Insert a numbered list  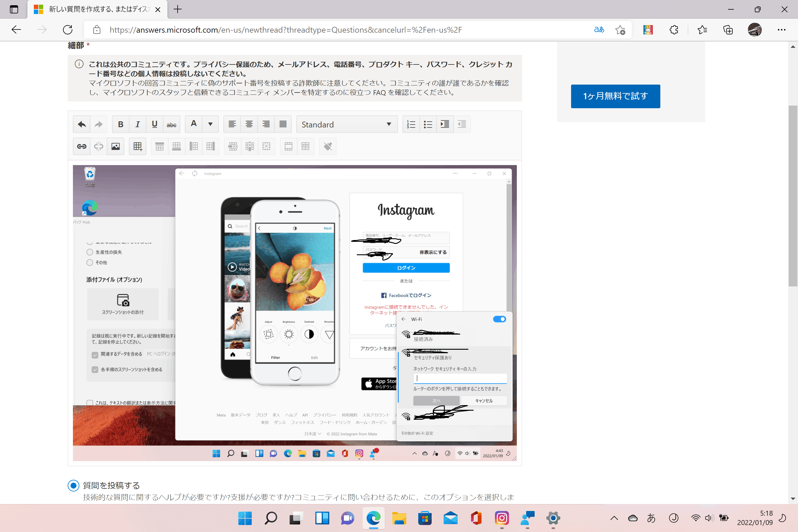coord(411,125)
